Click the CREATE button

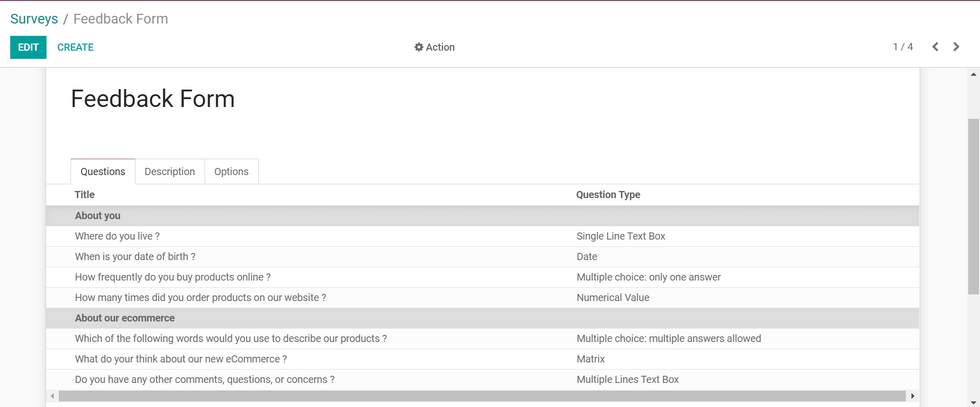tap(75, 47)
